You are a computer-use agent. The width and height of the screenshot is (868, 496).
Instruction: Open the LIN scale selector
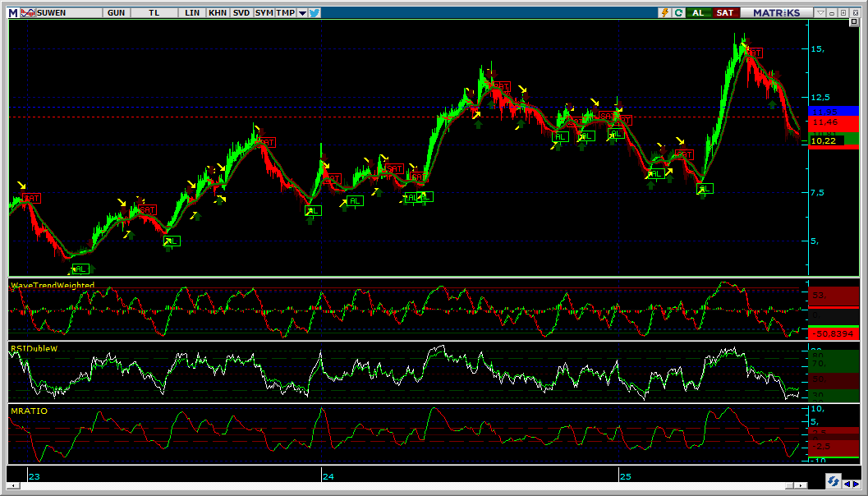pyautogui.click(x=193, y=13)
